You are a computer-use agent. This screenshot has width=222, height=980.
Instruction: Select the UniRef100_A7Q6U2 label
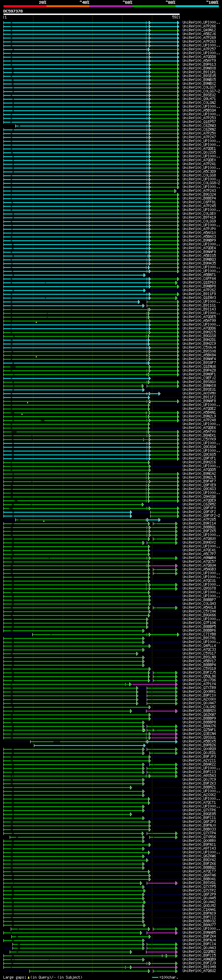[199, 971]
